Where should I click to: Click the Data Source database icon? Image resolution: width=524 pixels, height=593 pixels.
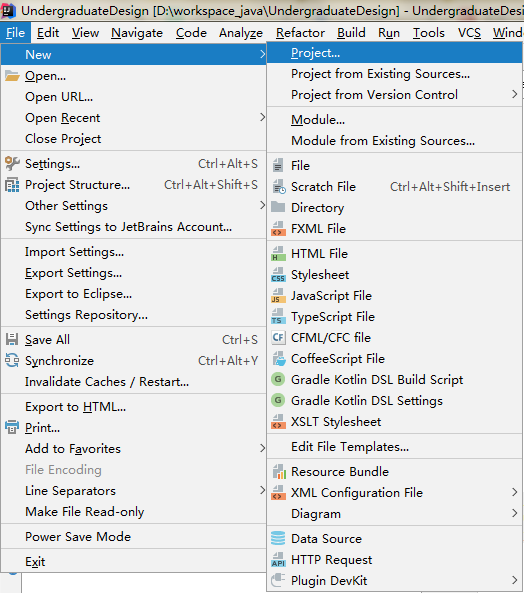point(278,538)
